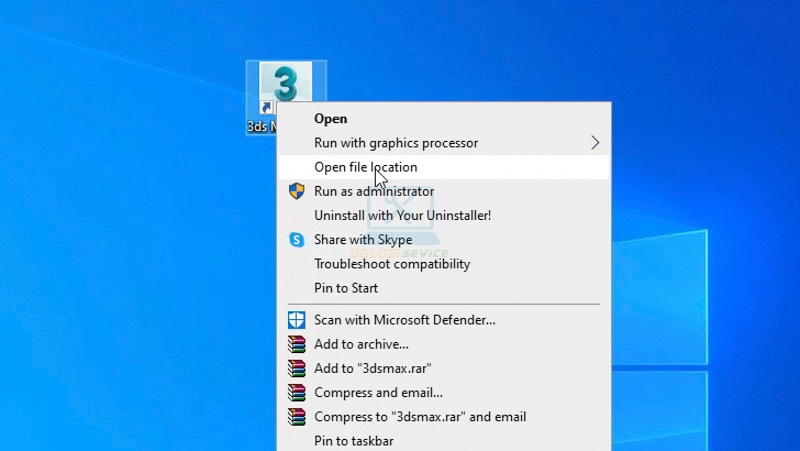This screenshot has height=451, width=800.
Task: Select Compress and email... entry
Action: point(444,392)
